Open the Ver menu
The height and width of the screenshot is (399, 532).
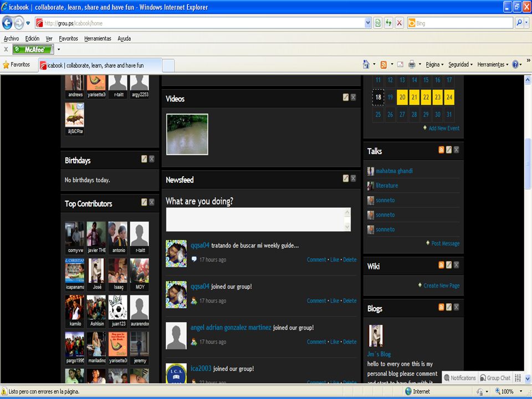click(49, 39)
